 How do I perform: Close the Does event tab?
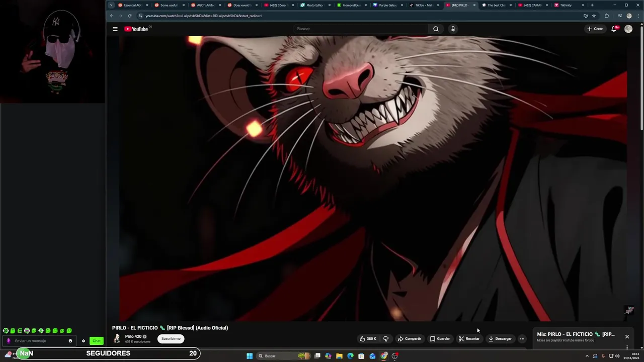[257, 5]
